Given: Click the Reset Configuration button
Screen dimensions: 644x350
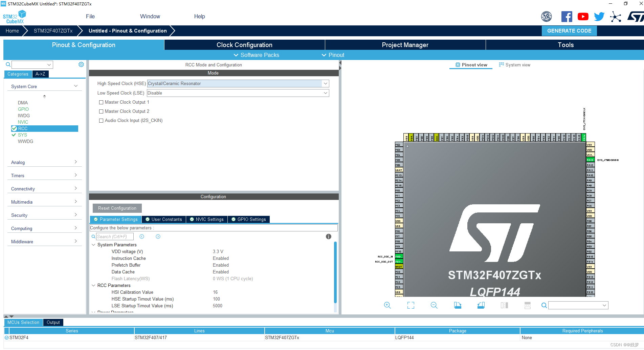Looking at the screenshot, I should point(117,208).
